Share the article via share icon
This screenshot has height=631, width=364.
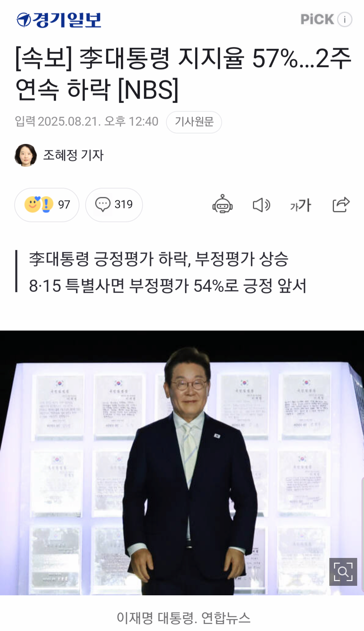(x=341, y=205)
